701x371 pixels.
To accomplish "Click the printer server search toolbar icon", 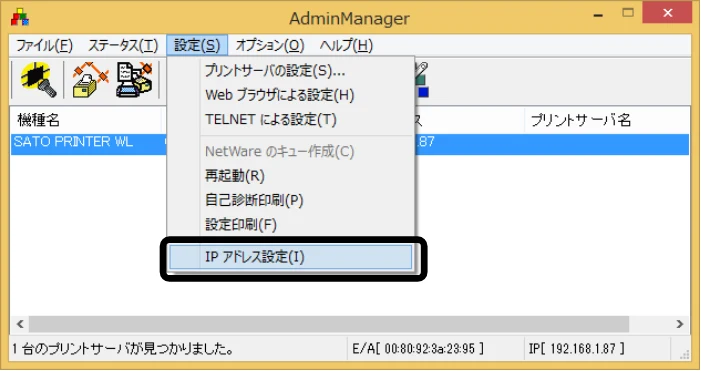I will coord(38,80).
